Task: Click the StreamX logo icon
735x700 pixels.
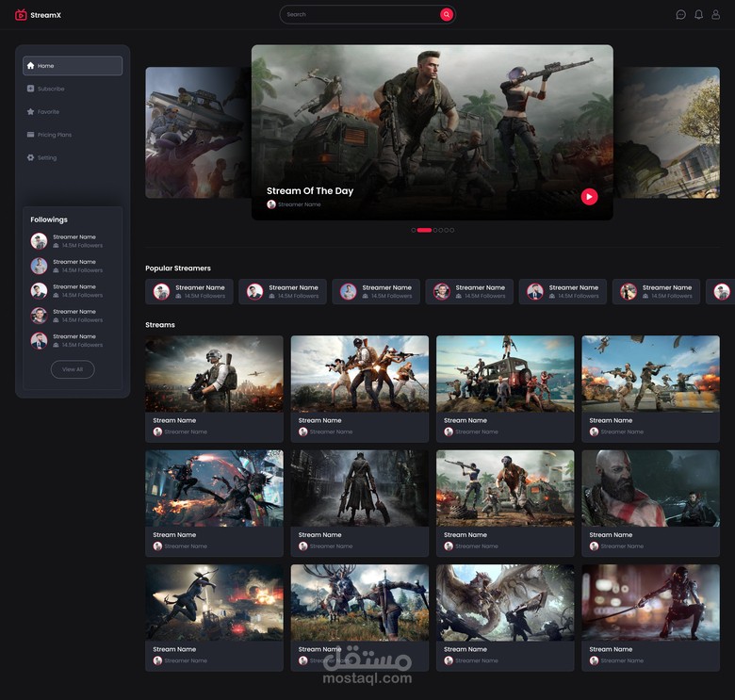Action: click(21, 15)
